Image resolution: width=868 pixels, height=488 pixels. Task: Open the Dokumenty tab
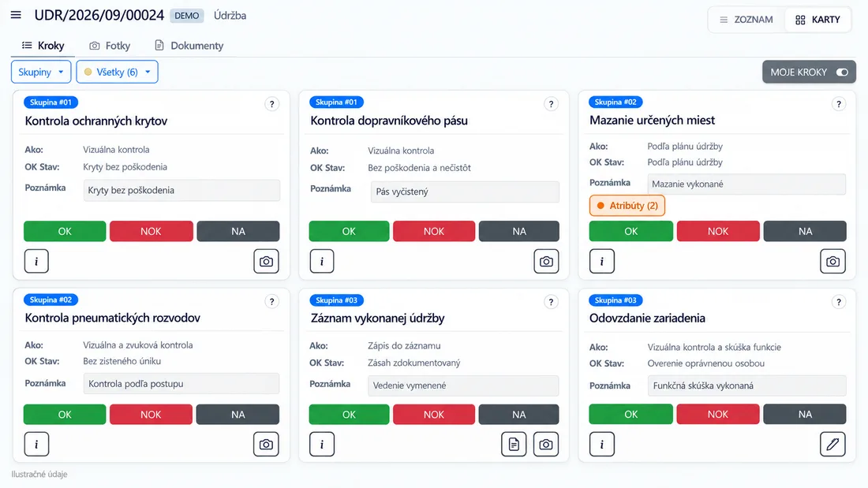tap(189, 46)
